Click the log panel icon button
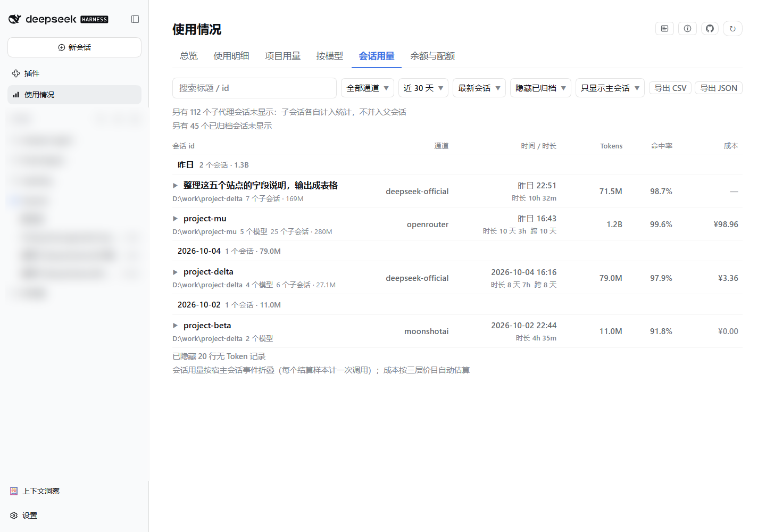 coord(664,29)
